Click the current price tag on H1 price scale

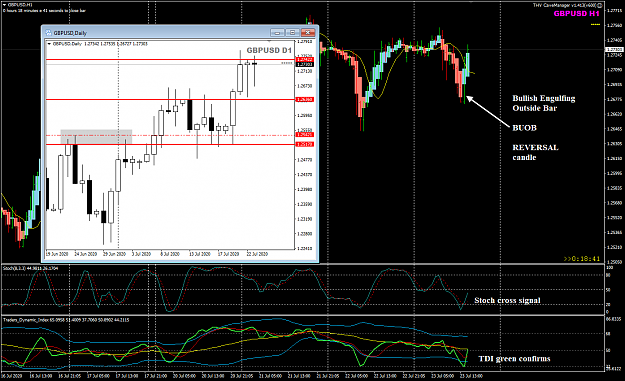(x=614, y=49)
